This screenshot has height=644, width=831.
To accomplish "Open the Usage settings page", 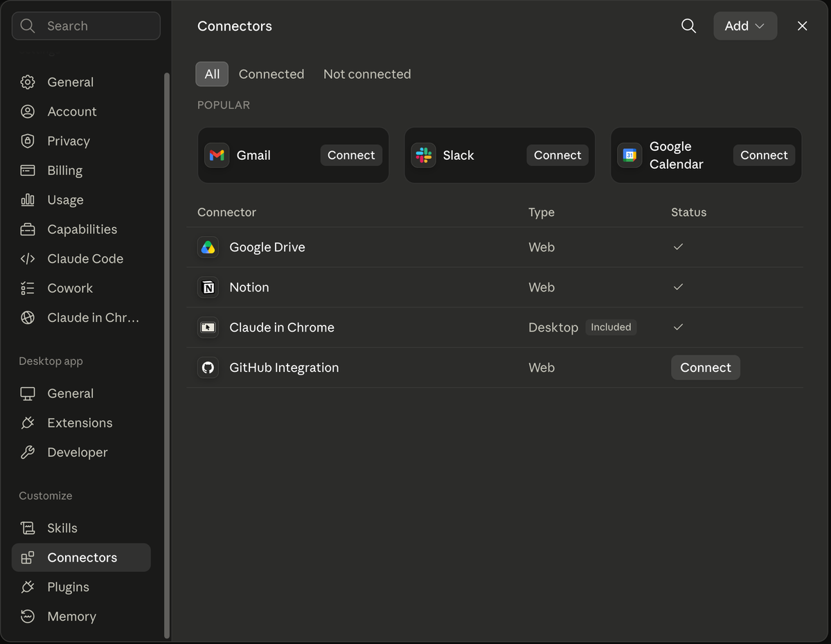I will click(81, 199).
